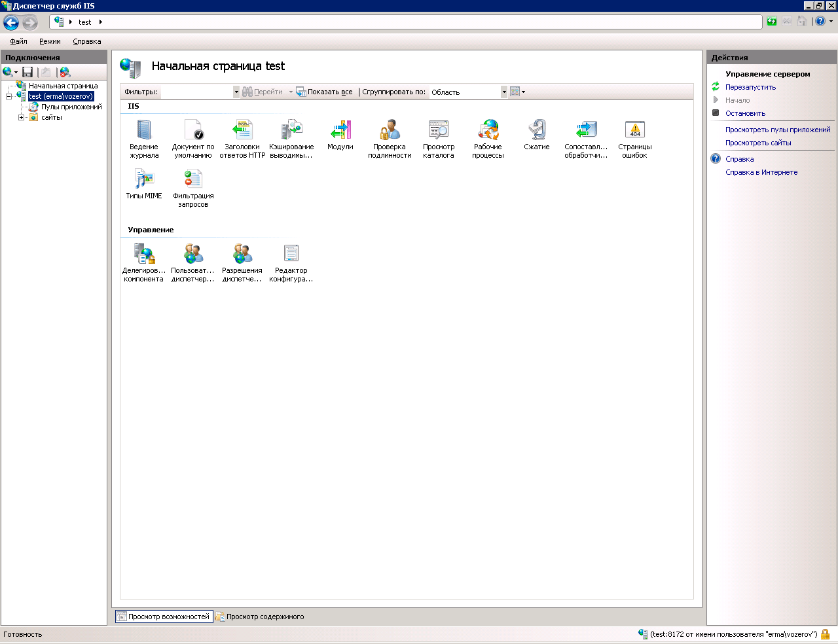Open the Файл menu
Viewport: 838px width, 644px height.
click(x=18, y=41)
